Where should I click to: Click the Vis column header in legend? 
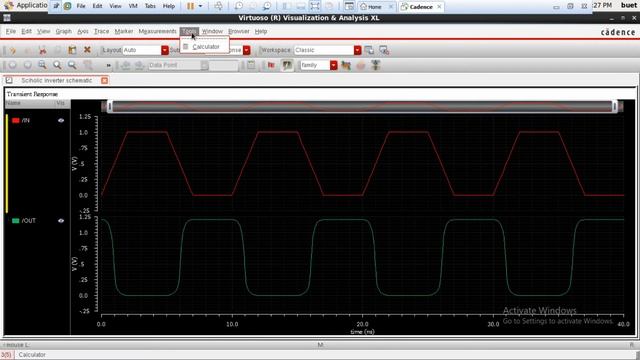pyautogui.click(x=60, y=103)
